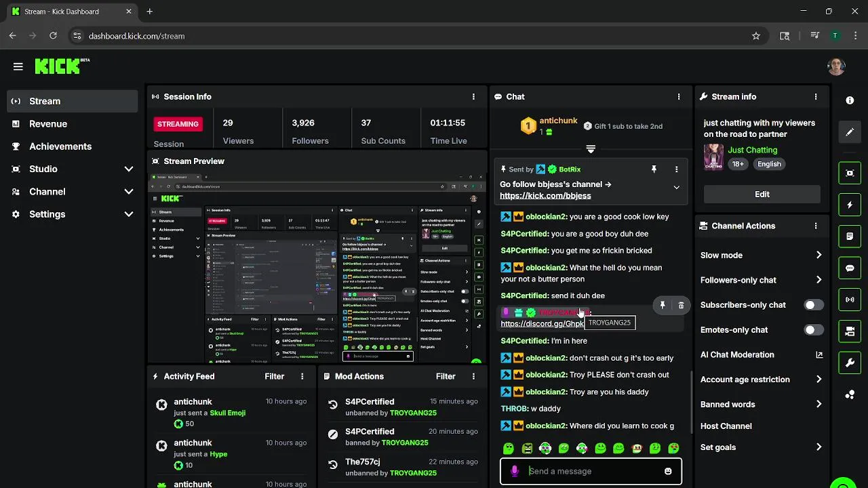Open AI Chat Moderation external link icon
Image resolution: width=868 pixels, height=488 pixels.
tap(819, 354)
